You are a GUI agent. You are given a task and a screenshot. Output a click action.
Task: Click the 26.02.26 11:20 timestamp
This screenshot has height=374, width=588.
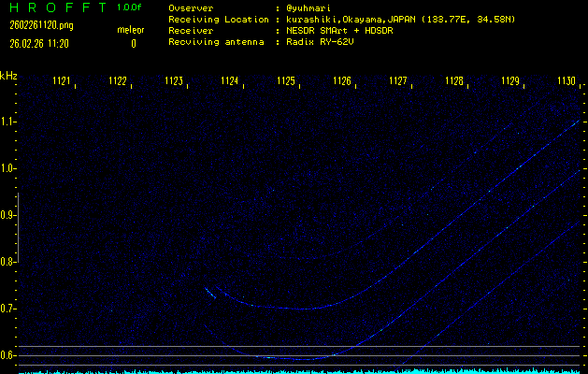[36, 43]
